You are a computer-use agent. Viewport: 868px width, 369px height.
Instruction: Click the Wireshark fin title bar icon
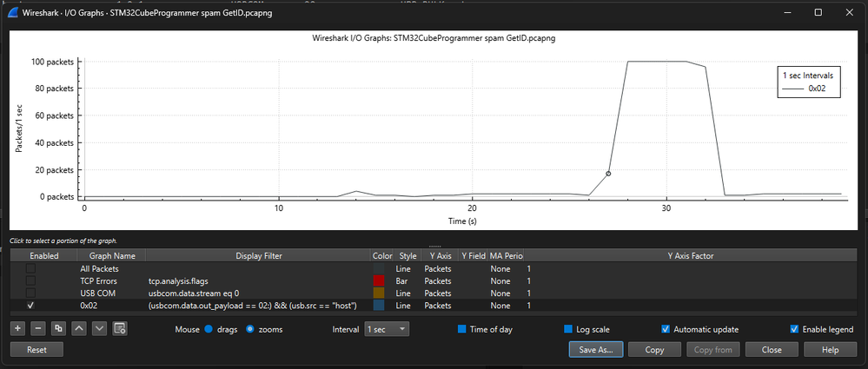(x=13, y=12)
